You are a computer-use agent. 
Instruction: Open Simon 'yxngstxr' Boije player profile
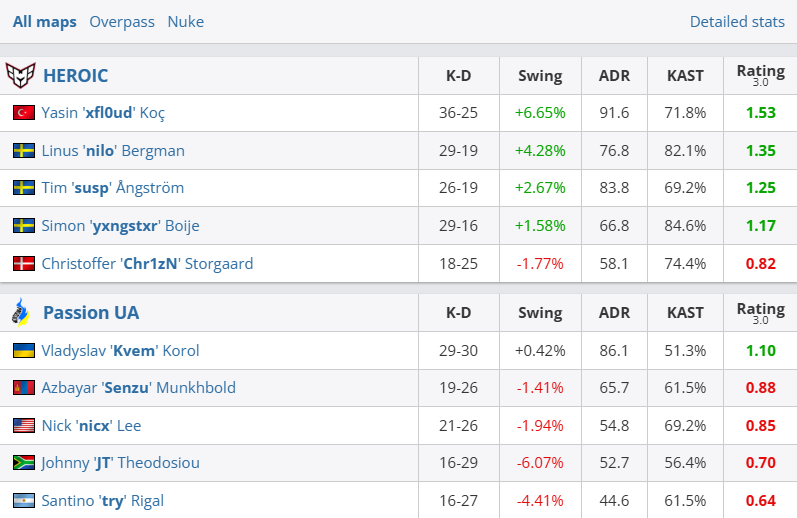click(120, 226)
